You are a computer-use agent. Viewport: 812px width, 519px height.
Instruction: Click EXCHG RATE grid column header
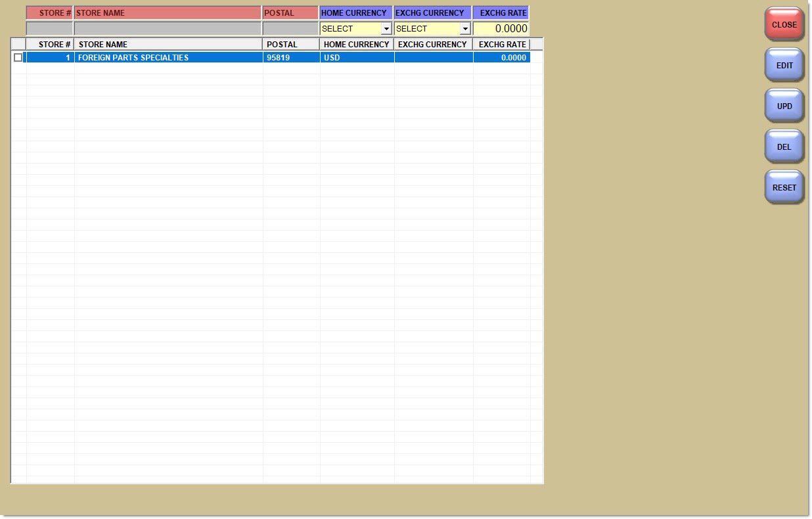point(501,45)
